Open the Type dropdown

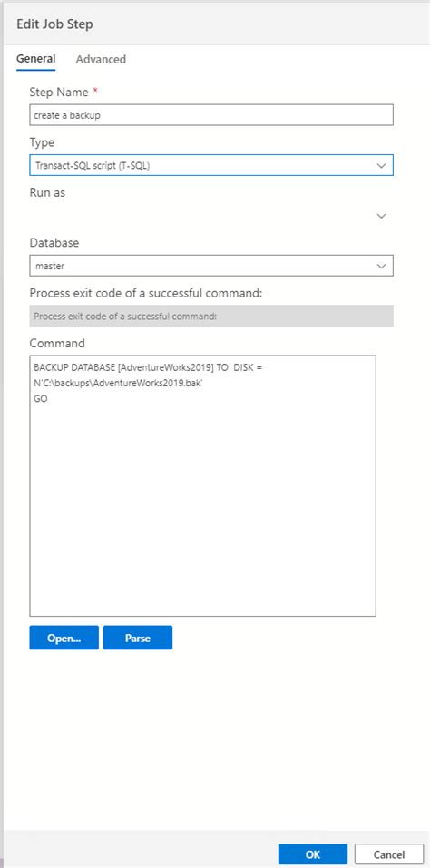(x=211, y=165)
